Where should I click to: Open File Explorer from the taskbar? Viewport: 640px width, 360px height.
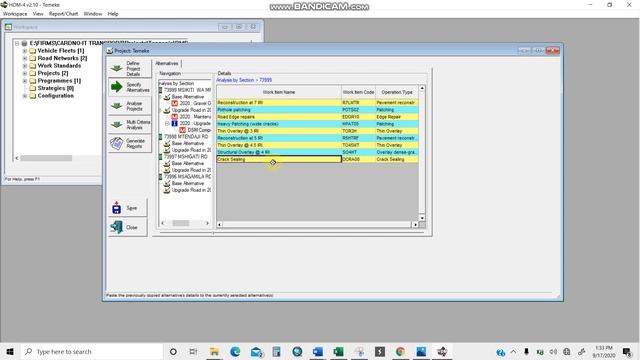[214, 351]
